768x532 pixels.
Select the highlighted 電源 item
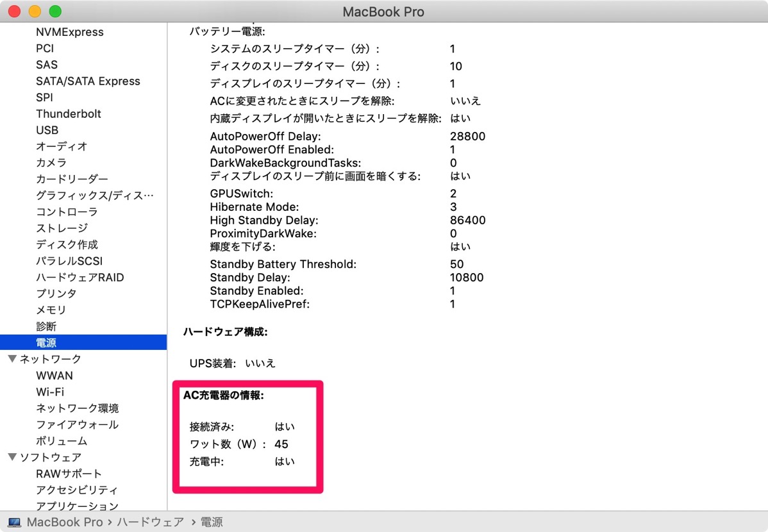pyautogui.click(x=83, y=342)
